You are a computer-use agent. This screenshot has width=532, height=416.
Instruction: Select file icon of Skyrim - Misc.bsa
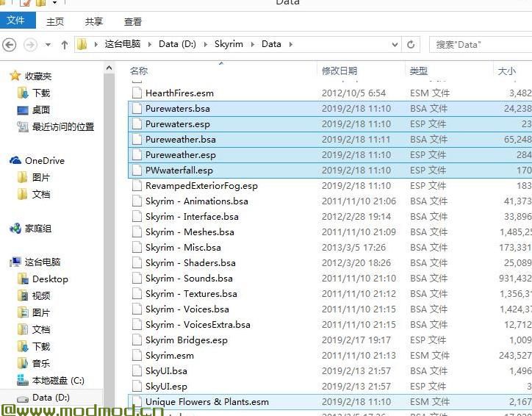pos(137,248)
